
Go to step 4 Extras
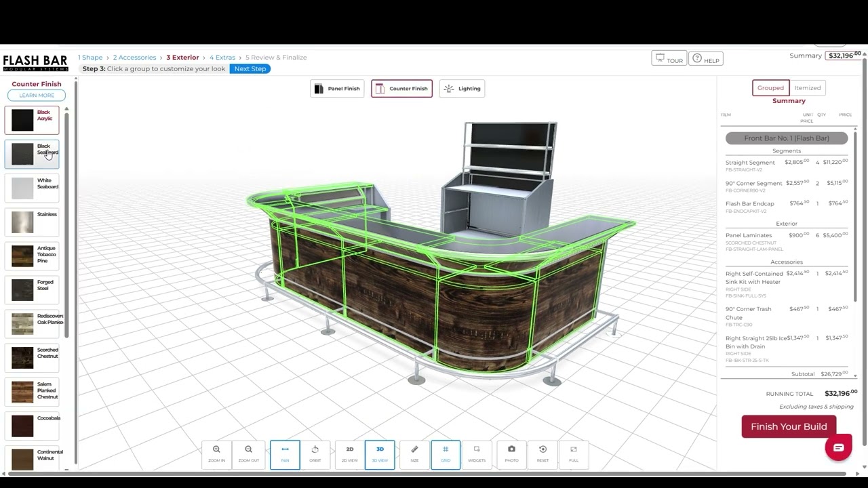(x=222, y=58)
